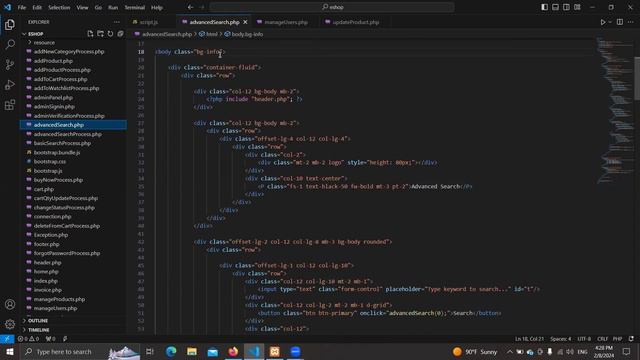Open addProduct.php in Explorer
This screenshot has width=640, height=360.
pos(53,61)
